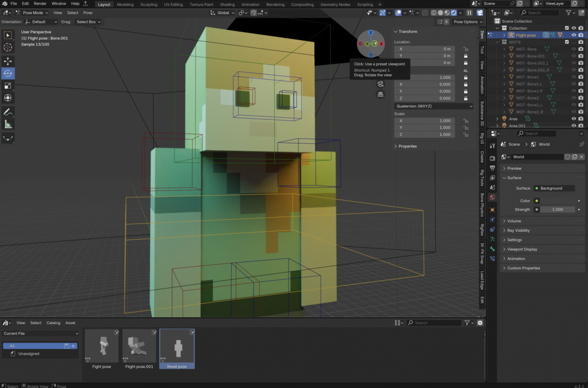This screenshot has width=588, height=388.
Task: Open Armature data running-figure tab
Action: click(493, 239)
